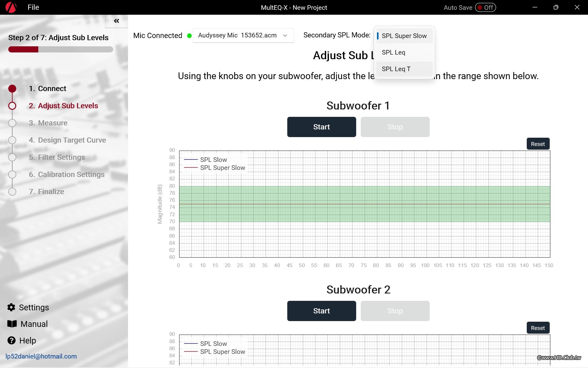Reset the Subwoofer 1 graph

click(x=538, y=144)
